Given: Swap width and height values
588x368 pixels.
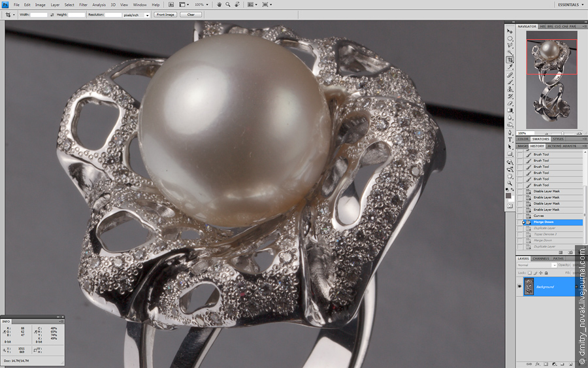Looking at the screenshot, I should [52, 14].
